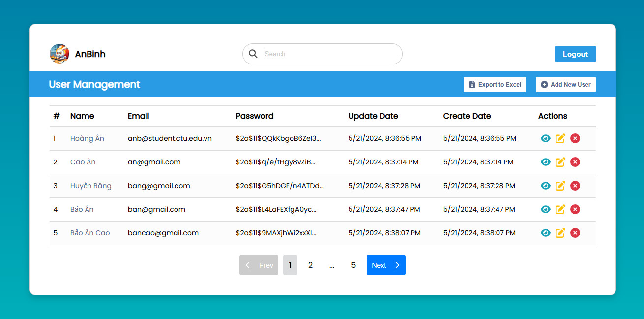Click the edit icon for Hoàng Ân

560,138
